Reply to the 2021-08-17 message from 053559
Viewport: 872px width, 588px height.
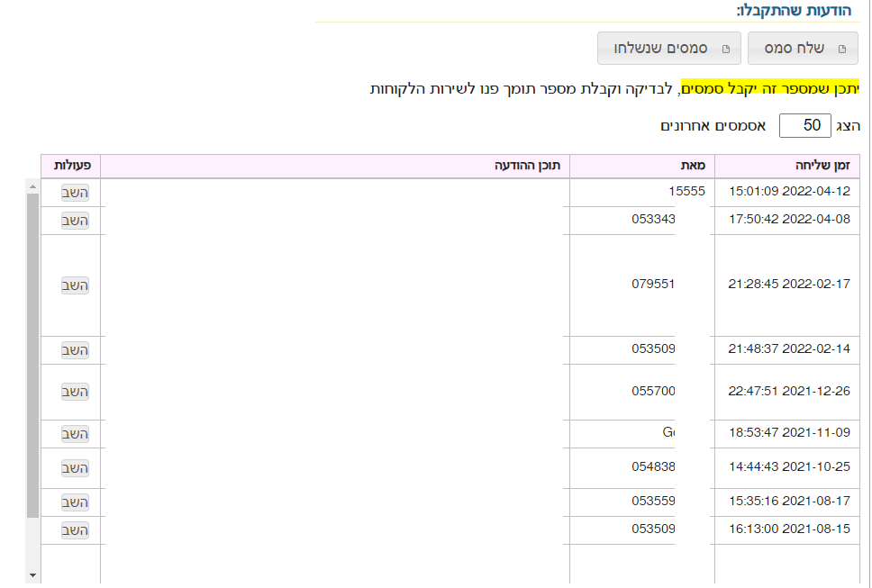(75, 502)
